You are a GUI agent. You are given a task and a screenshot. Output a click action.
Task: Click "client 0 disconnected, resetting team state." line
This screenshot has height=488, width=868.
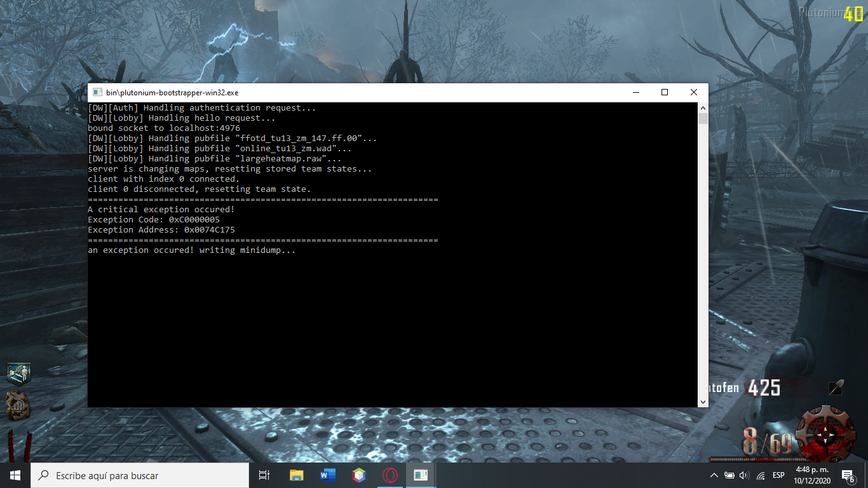pos(200,189)
